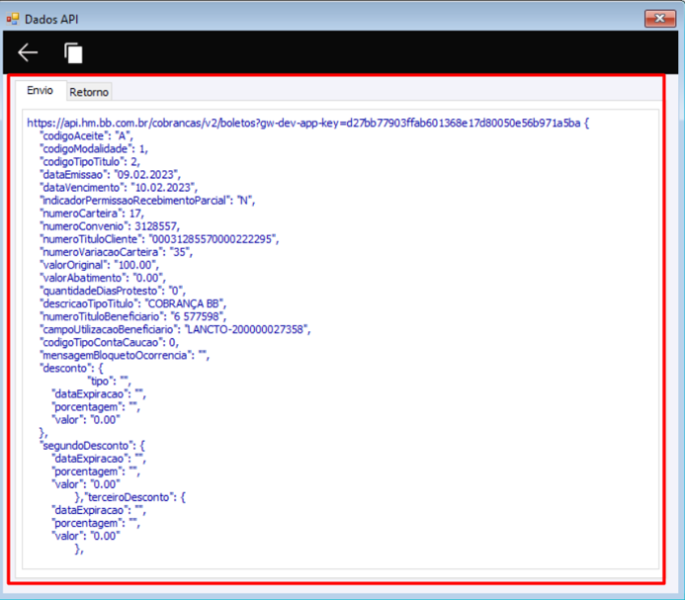Click the indicadorPermissaoRecebimentoParcial line

[147, 201]
